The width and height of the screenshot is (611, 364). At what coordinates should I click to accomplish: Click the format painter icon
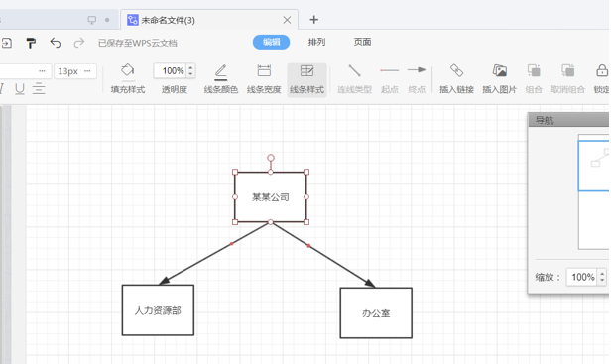pos(31,43)
